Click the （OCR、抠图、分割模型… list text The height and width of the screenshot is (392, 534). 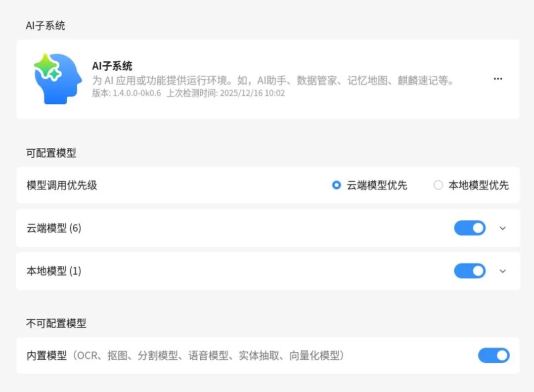209,355
